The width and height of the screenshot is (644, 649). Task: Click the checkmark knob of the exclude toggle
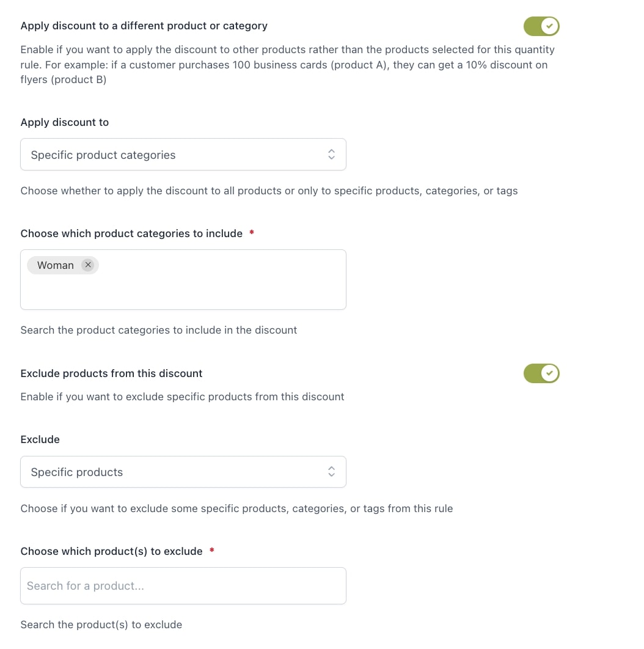[549, 373]
